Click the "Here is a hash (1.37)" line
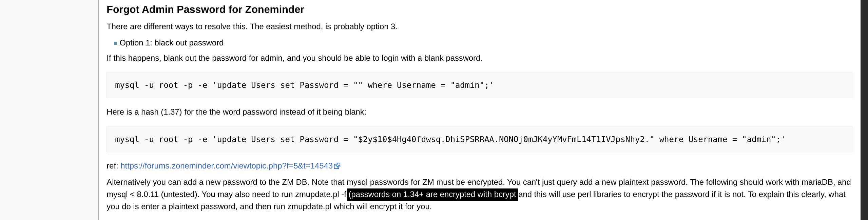 tap(236, 112)
